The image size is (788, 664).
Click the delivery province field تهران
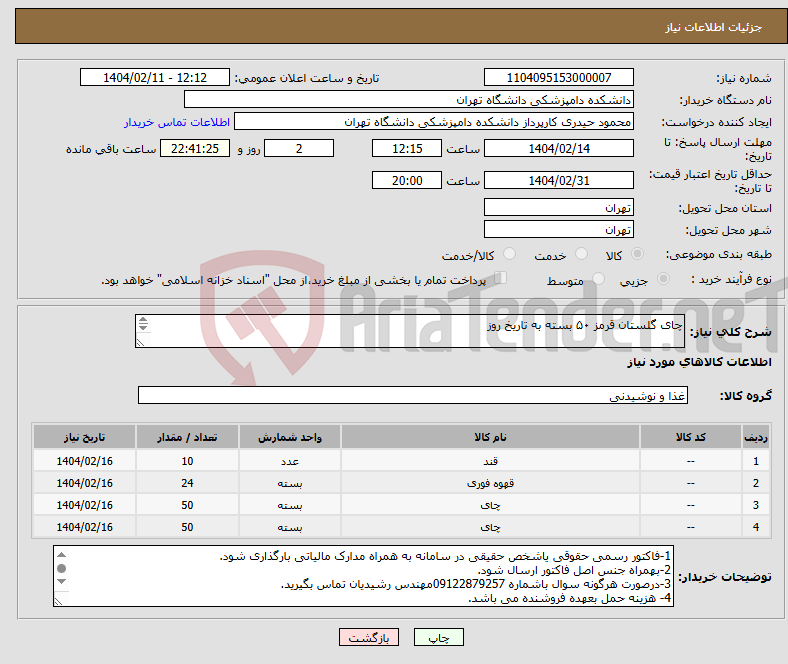558,208
